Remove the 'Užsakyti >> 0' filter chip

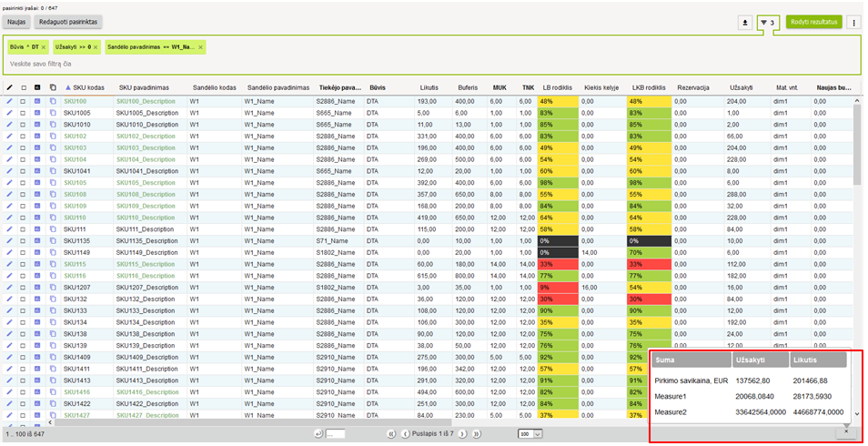(x=96, y=46)
